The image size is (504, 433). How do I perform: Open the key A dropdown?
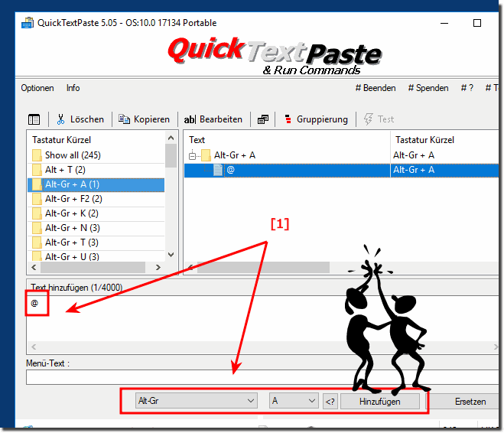tap(294, 401)
